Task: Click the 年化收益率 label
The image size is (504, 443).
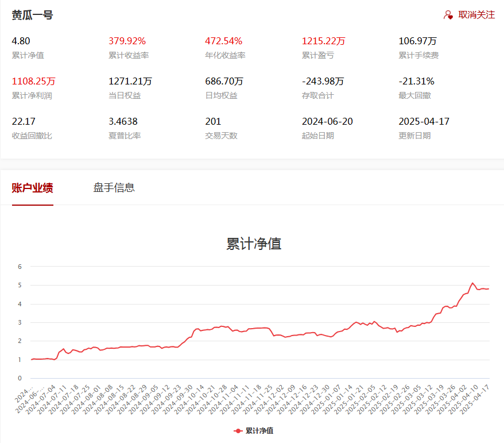Action: tap(226, 55)
